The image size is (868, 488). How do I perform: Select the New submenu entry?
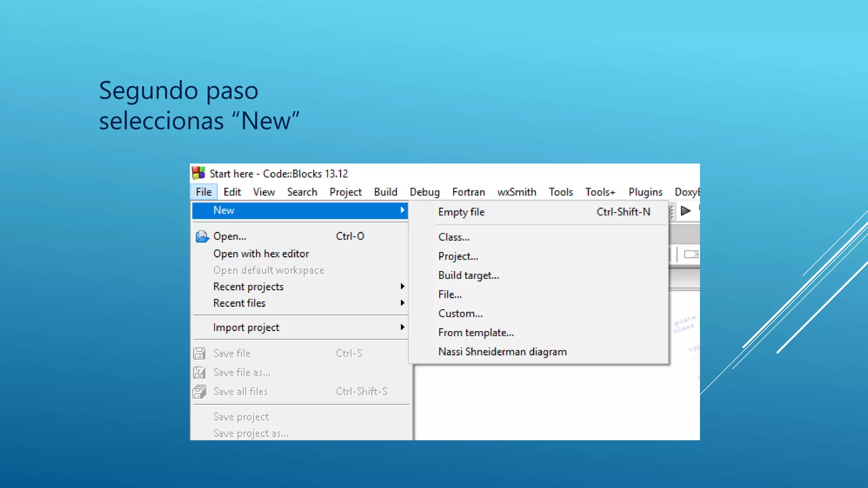[300, 211]
